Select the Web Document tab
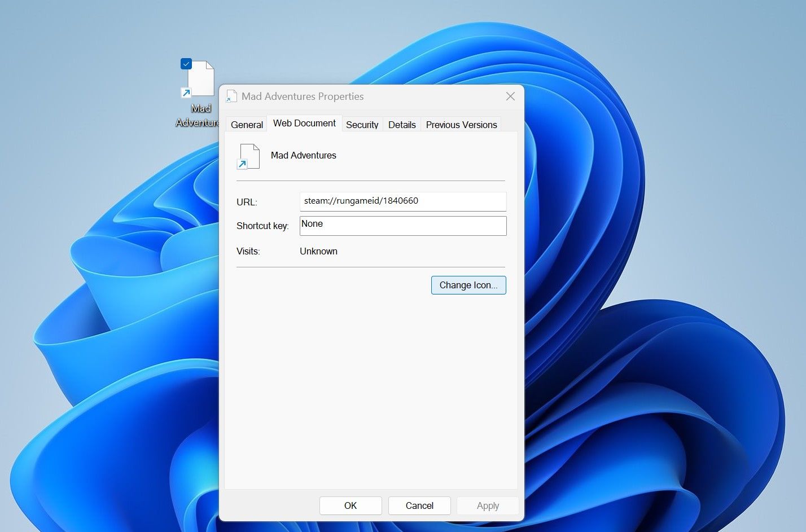 pos(304,123)
